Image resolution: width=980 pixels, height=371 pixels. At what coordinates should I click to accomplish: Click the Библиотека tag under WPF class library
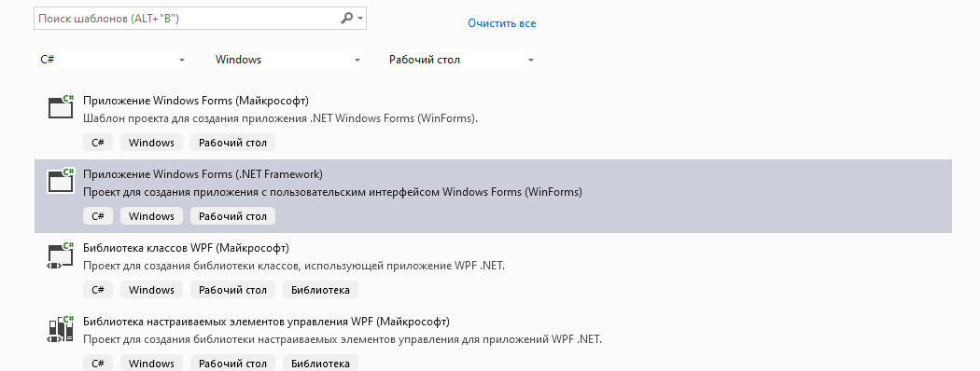tap(321, 290)
